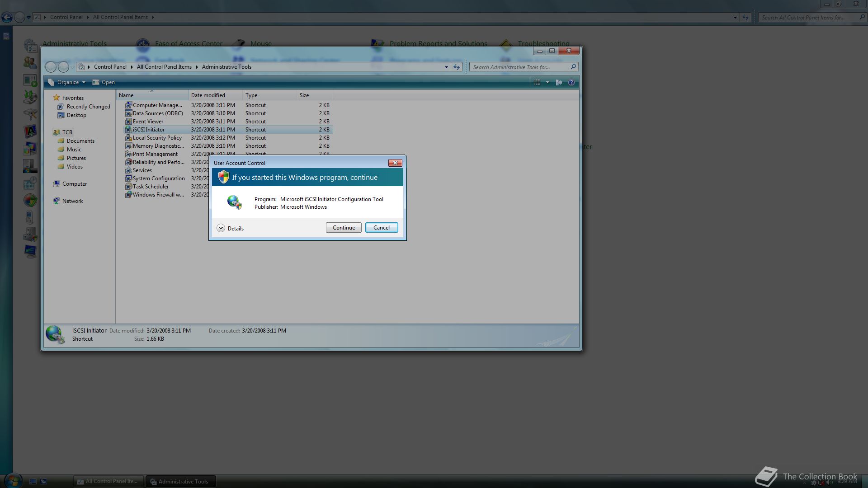Select Task Scheduler in the file list
The width and height of the screenshot is (868, 488).
(x=151, y=187)
